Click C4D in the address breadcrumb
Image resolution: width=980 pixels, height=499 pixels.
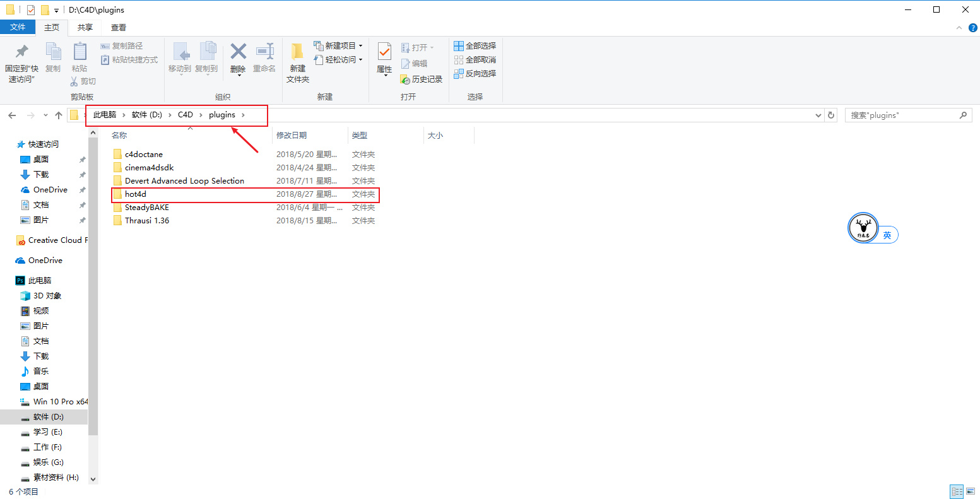pos(186,115)
